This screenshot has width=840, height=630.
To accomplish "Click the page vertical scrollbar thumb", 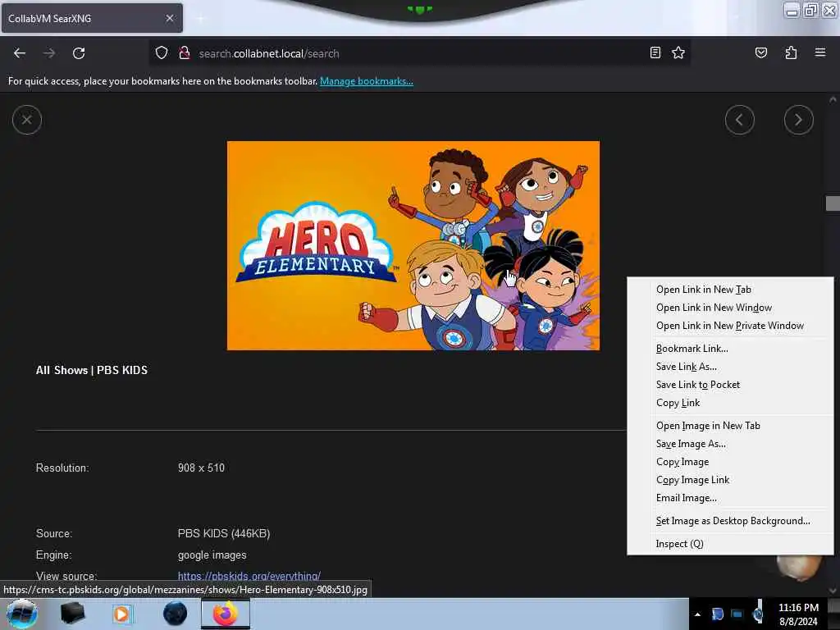I will click(833, 203).
